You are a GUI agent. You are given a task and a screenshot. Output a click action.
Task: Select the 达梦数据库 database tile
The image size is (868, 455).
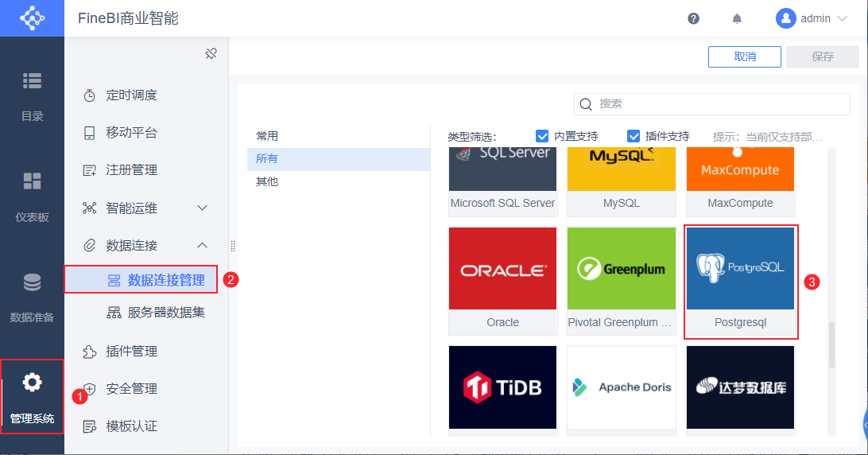click(x=740, y=391)
